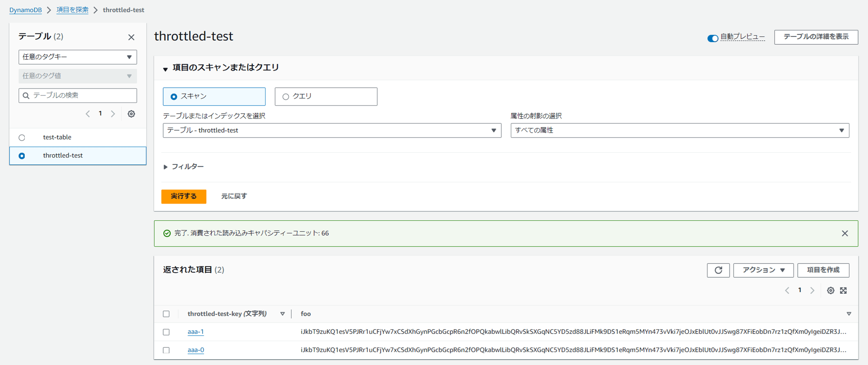Viewport: 868px width, 365px height.
Task: Go to next page of returned items
Action: coord(812,290)
